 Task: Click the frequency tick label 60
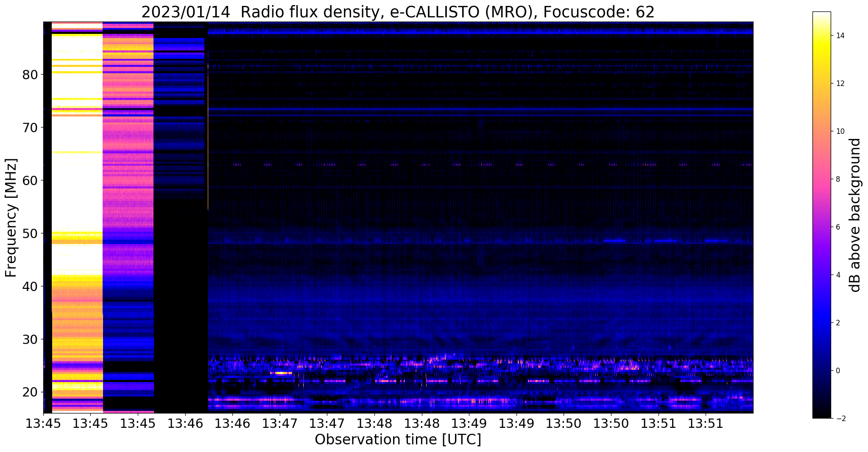point(30,181)
